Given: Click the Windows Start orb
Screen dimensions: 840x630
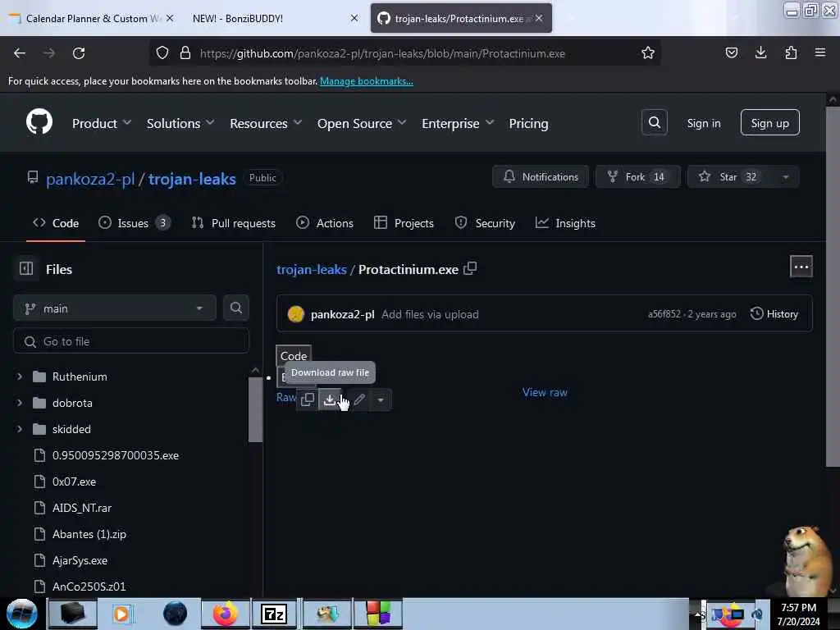Looking at the screenshot, I should pos(22,614).
